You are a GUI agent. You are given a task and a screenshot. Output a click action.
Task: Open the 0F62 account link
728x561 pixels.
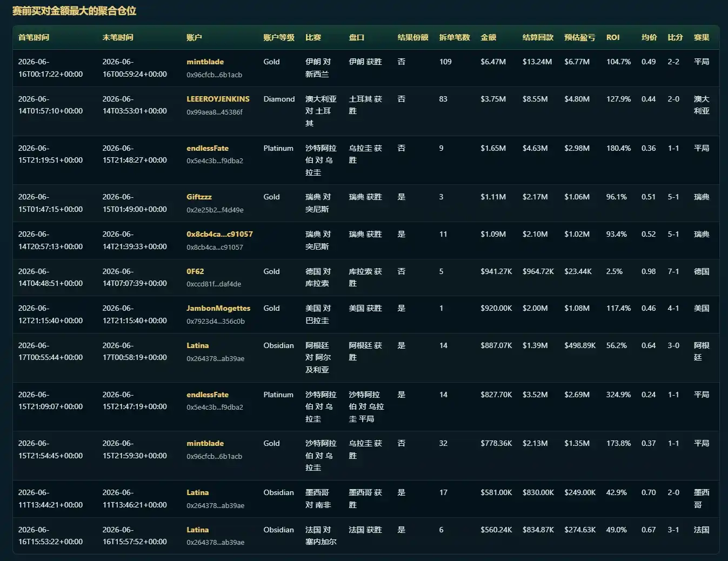tap(195, 271)
